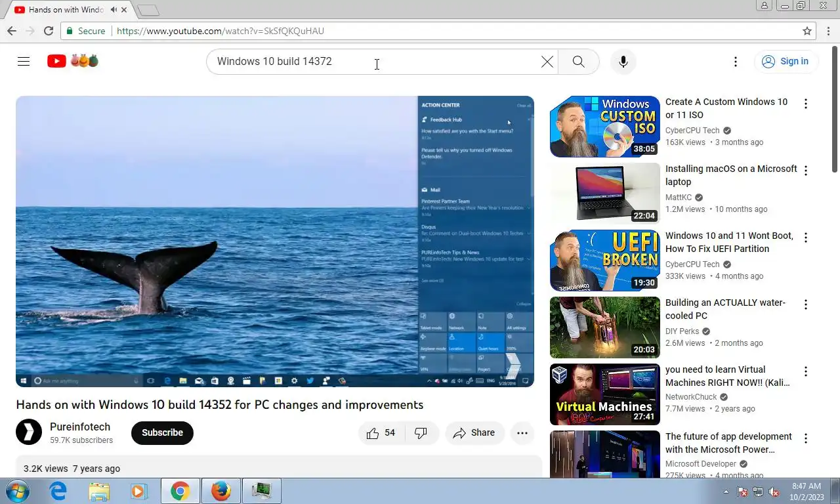Mute the tab via speaker icon

[x=114, y=10]
